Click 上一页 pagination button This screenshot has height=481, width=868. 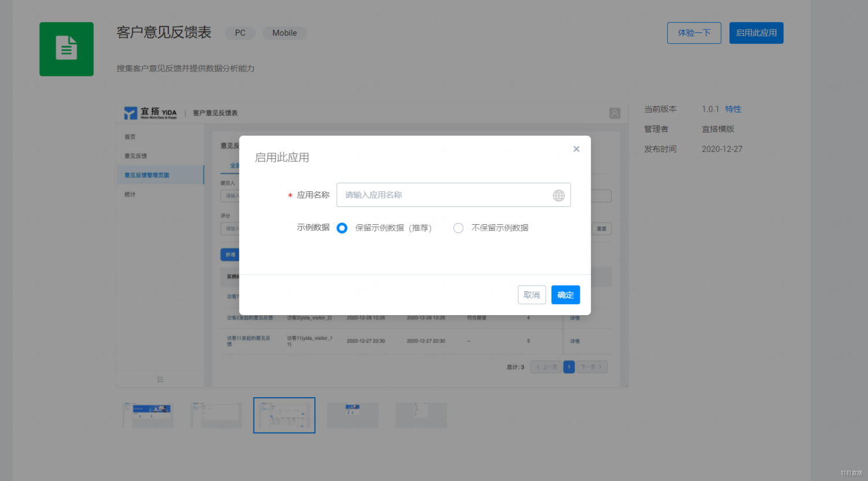[546, 367]
